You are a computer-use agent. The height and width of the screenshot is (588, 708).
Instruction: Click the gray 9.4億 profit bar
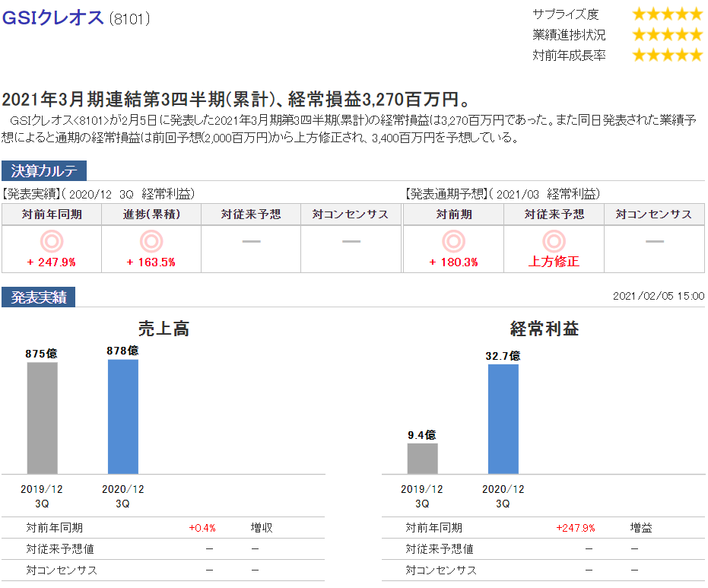(423, 459)
